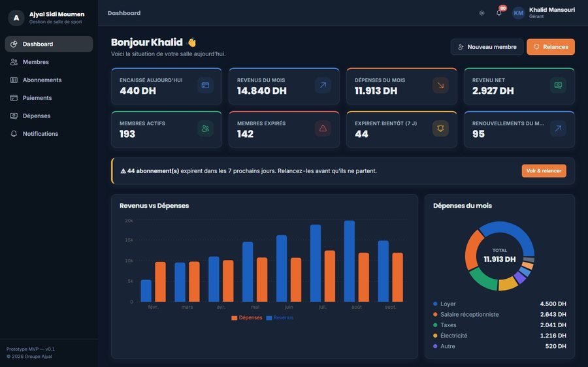The image size is (588, 367).
Task: Select Notifications in the sidebar menu
Action: tap(49, 134)
